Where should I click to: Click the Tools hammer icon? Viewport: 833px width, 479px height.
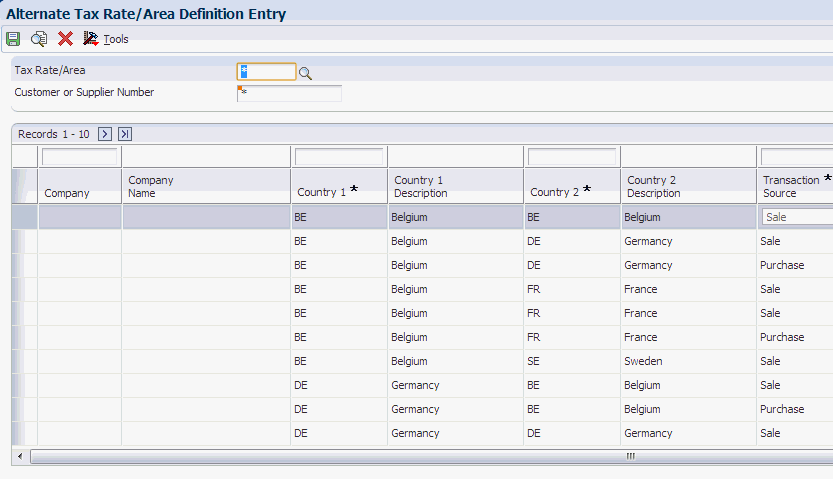pos(91,39)
